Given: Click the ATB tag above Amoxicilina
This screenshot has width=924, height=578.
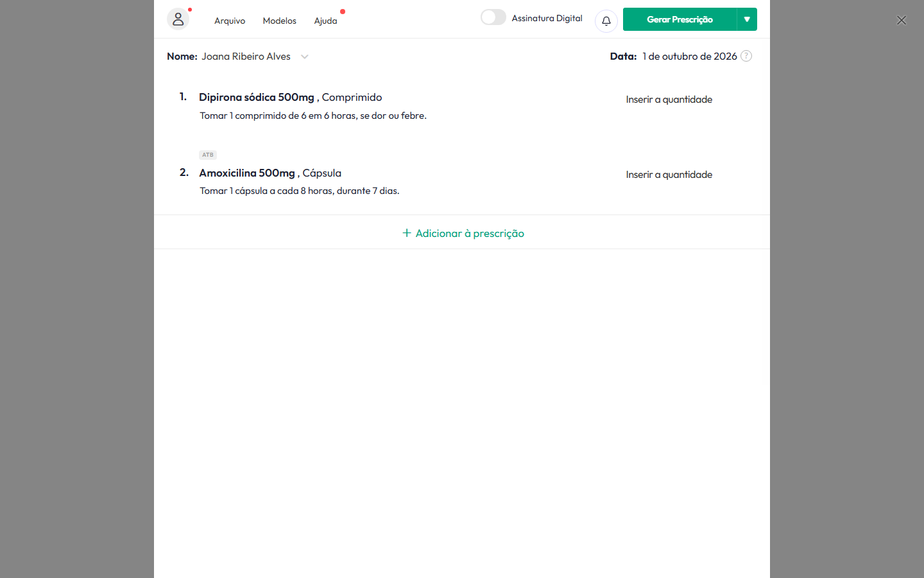Looking at the screenshot, I should click(x=208, y=155).
